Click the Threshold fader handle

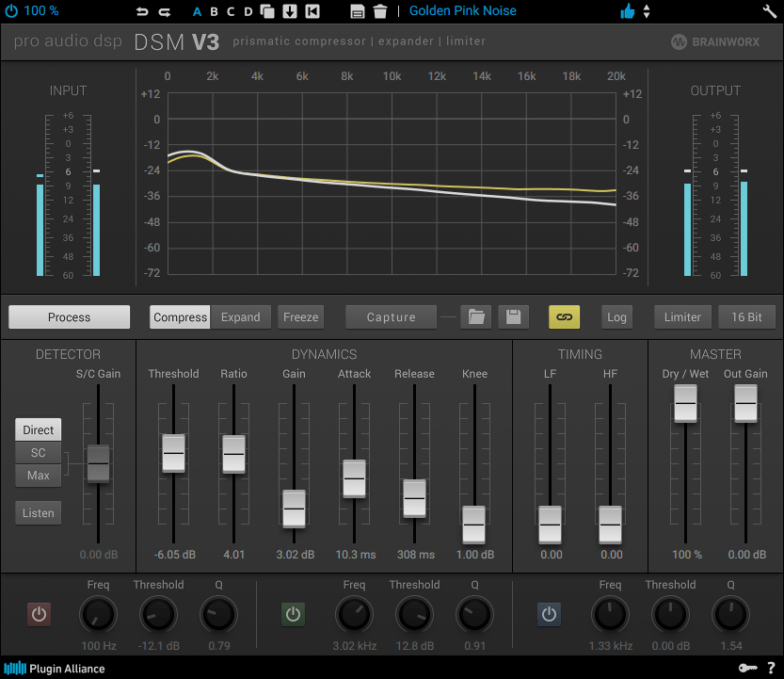point(173,453)
